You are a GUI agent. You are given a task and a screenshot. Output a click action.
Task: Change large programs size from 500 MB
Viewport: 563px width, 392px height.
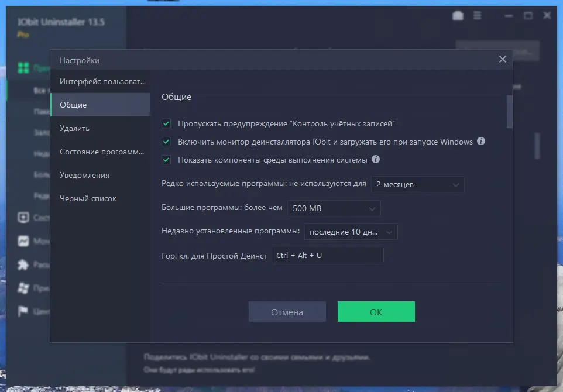(x=334, y=208)
